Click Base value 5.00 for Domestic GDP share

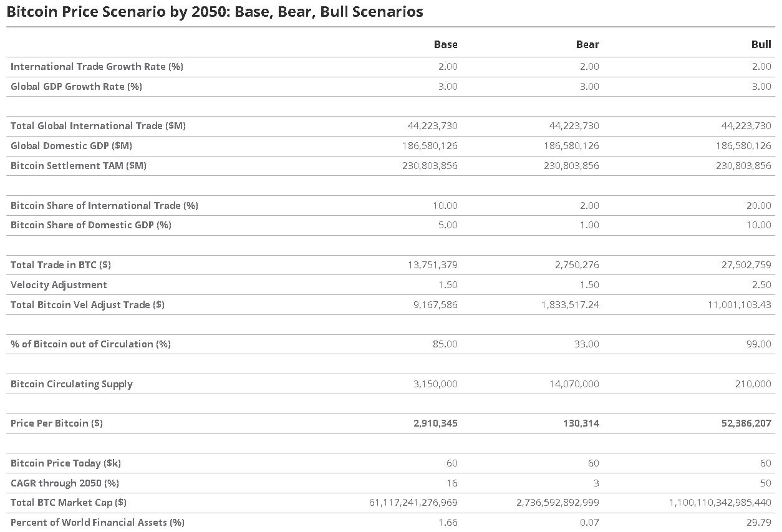click(x=447, y=225)
